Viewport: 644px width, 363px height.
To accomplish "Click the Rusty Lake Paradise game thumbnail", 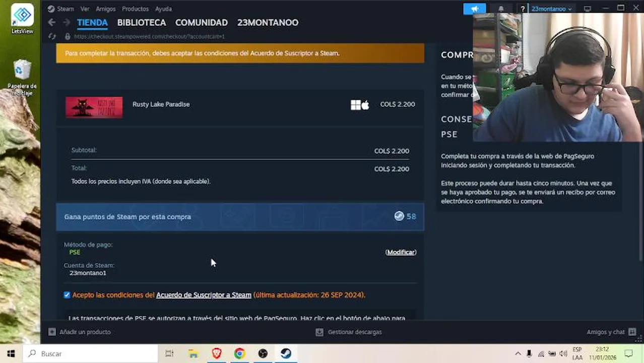I will [x=94, y=107].
